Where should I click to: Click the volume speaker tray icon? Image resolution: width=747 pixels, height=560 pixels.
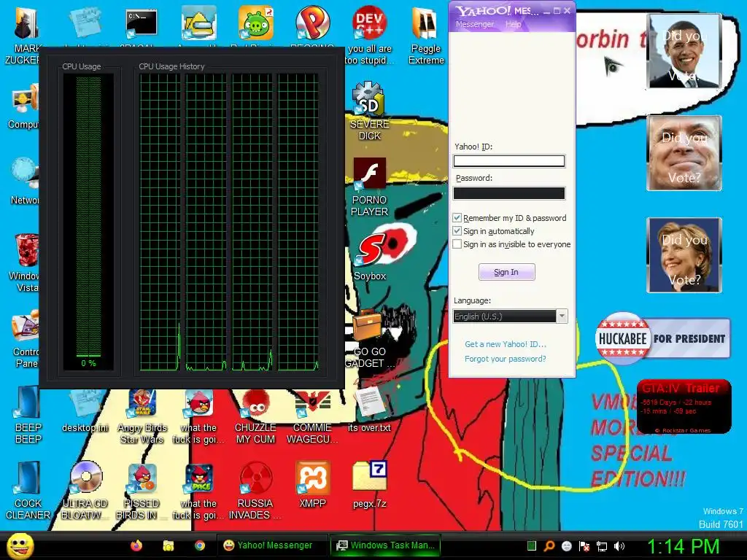point(619,546)
